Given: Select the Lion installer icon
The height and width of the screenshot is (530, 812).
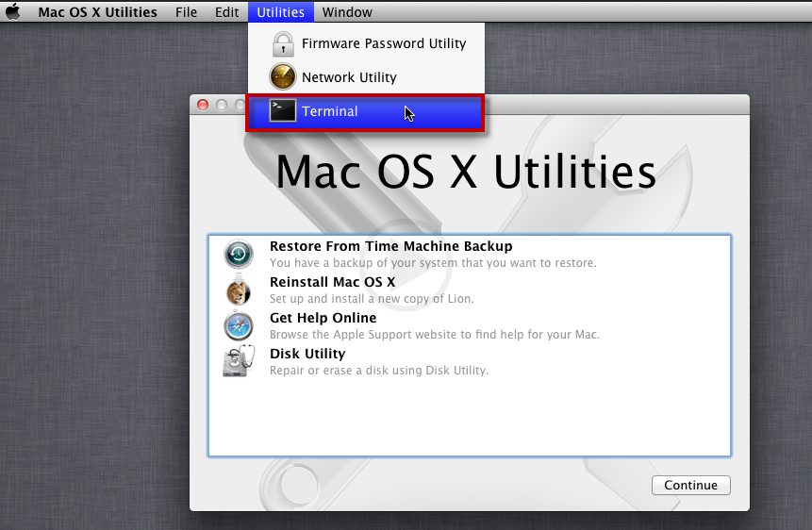Looking at the screenshot, I should tap(239, 290).
